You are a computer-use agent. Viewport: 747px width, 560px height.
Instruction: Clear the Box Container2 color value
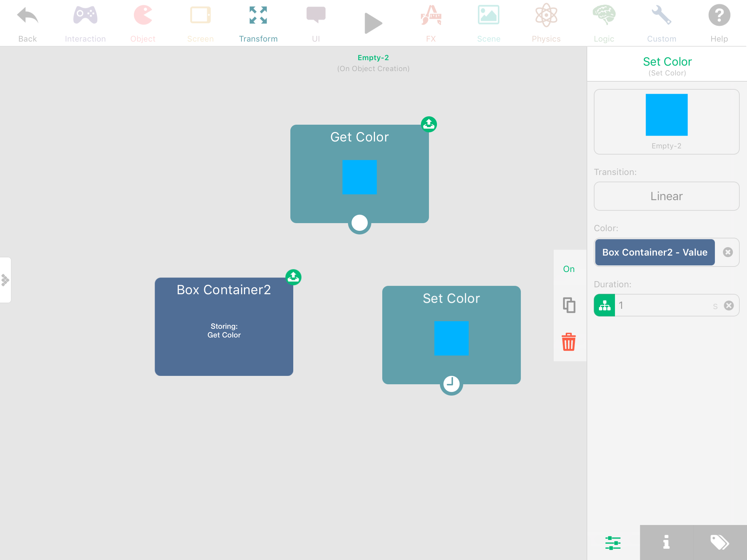pyautogui.click(x=728, y=252)
